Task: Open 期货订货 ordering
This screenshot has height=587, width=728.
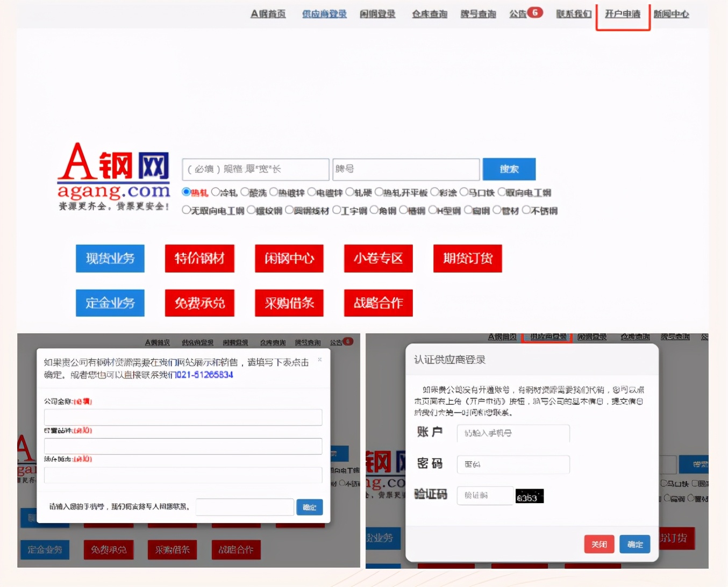Action: pyautogui.click(x=467, y=259)
